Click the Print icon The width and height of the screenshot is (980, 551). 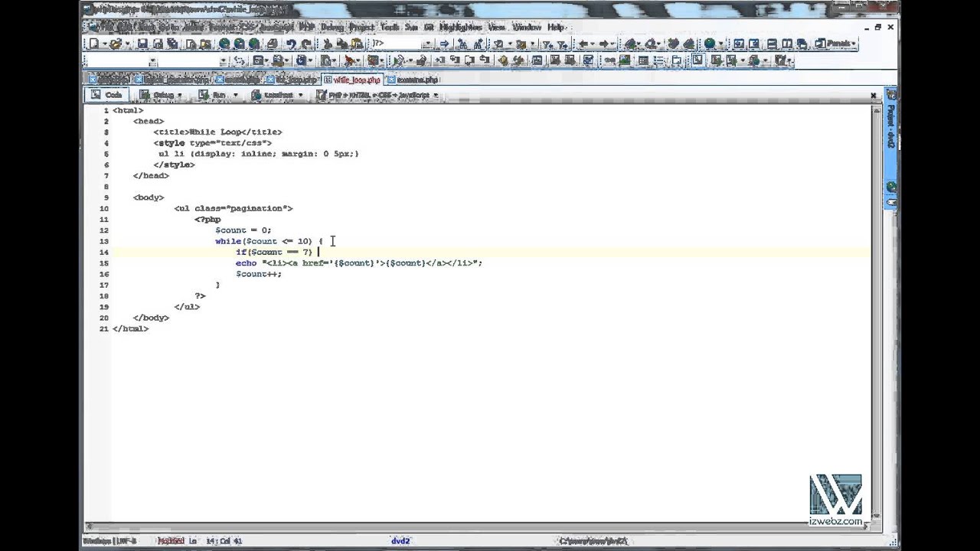coord(272,44)
